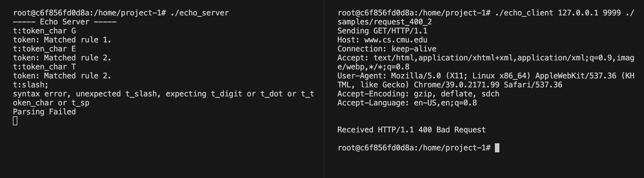
Task: Click the hollow cursor in left terminal
Action: click(15, 121)
